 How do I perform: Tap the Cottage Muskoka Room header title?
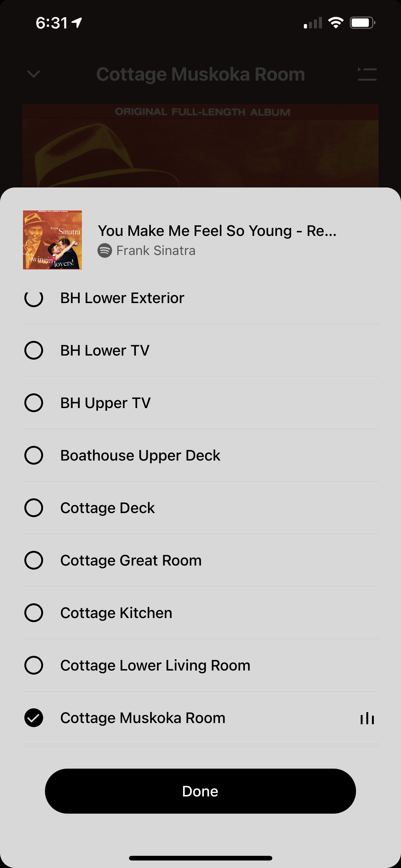click(200, 74)
